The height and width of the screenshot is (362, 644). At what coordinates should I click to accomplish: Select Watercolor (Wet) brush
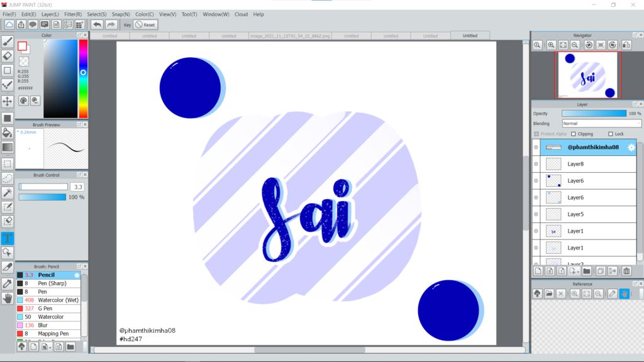[48, 300]
